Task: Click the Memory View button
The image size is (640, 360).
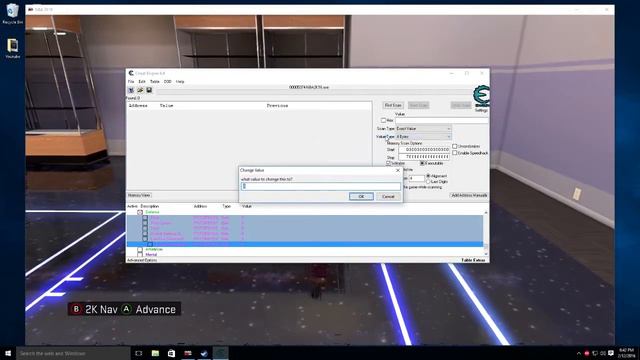Action: click(139, 195)
